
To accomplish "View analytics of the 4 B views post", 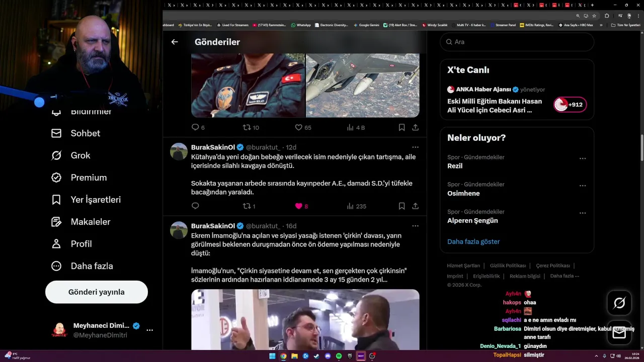I will click(x=356, y=128).
